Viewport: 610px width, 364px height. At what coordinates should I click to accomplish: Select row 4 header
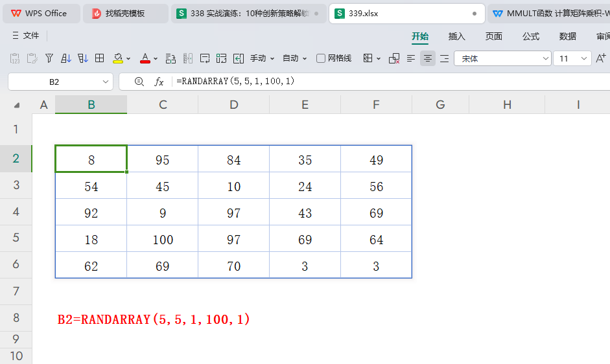tap(16, 212)
